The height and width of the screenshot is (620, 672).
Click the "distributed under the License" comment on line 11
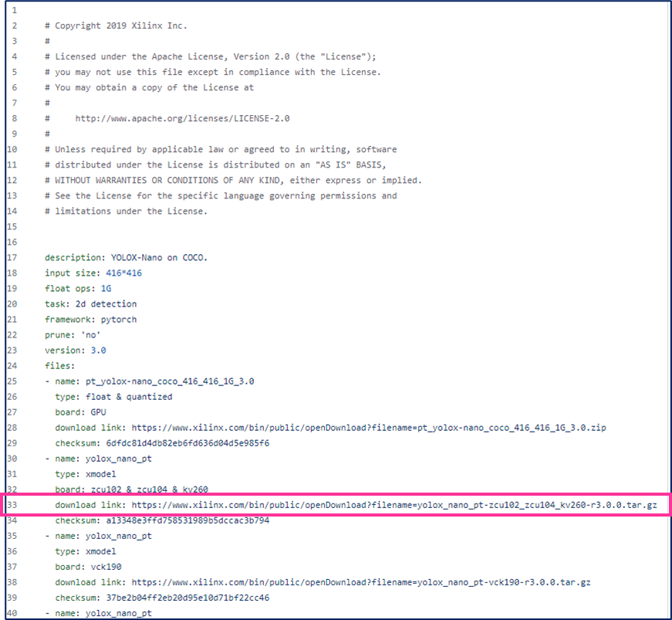[x=215, y=164]
